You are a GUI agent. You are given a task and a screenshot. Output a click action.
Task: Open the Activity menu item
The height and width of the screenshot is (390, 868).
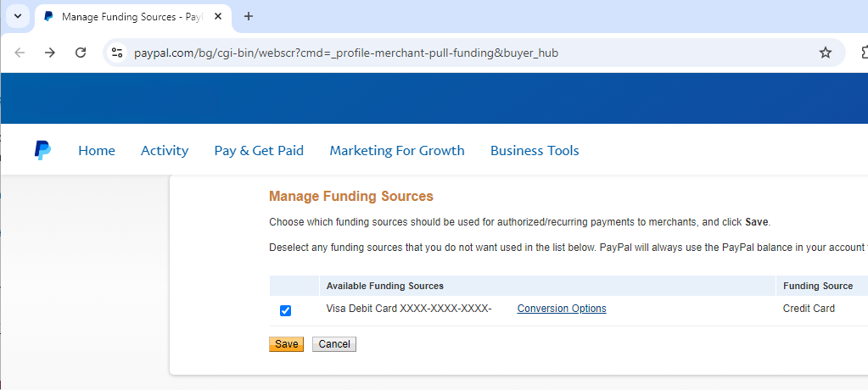(x=165, y=150)
